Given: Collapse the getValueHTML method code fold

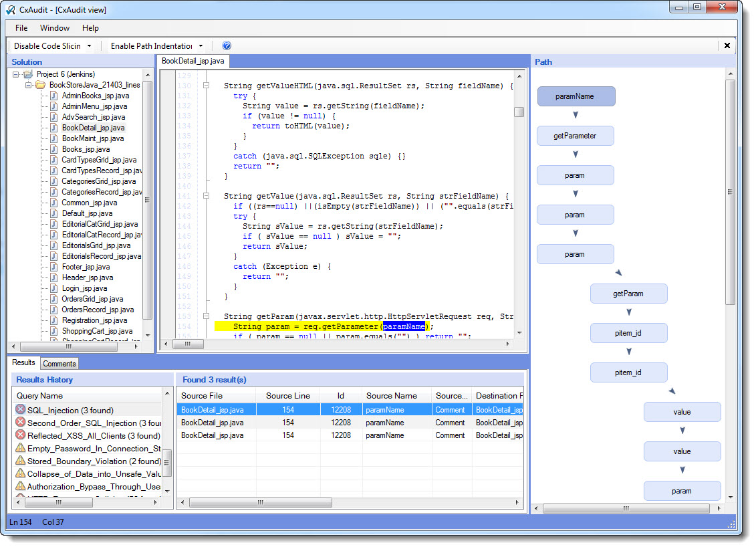Looking at the screenshot, I should [x=207, y=86].
